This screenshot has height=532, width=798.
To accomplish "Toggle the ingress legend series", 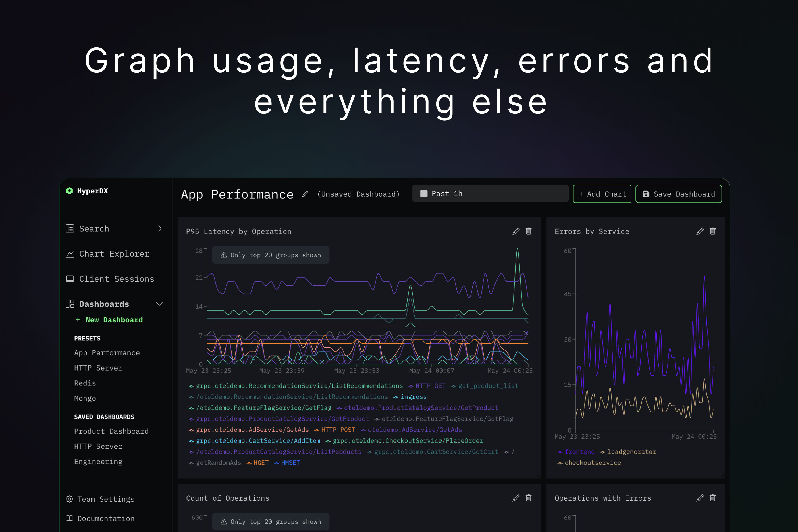I will (410, 397).
